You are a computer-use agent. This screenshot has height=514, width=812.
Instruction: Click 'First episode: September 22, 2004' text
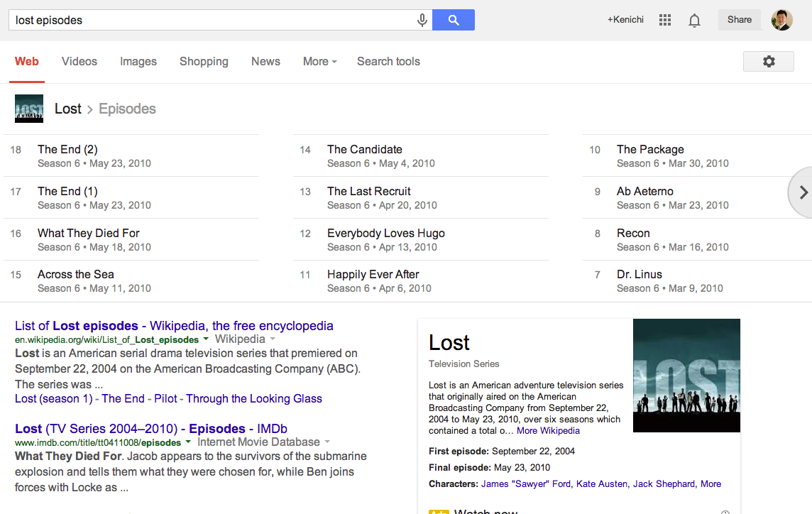(x=502, y=451)
